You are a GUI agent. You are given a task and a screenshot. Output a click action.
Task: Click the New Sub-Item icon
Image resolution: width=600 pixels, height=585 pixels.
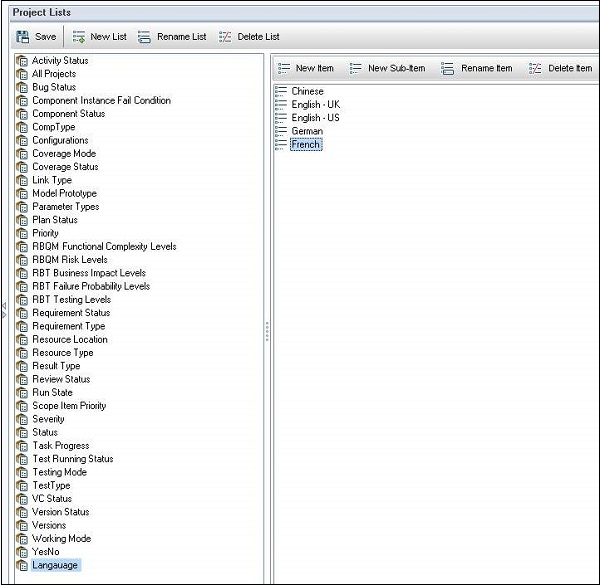pyautogui.click(x=355, y=69)
